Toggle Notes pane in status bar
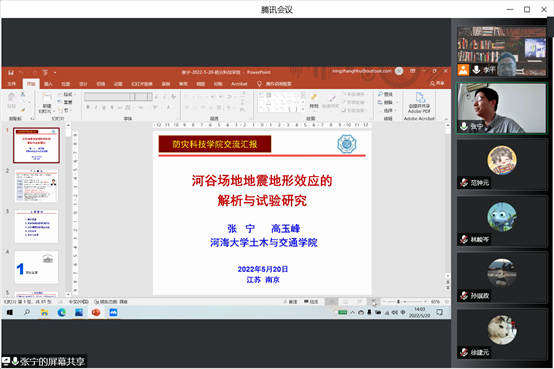 tap(290, 302)
